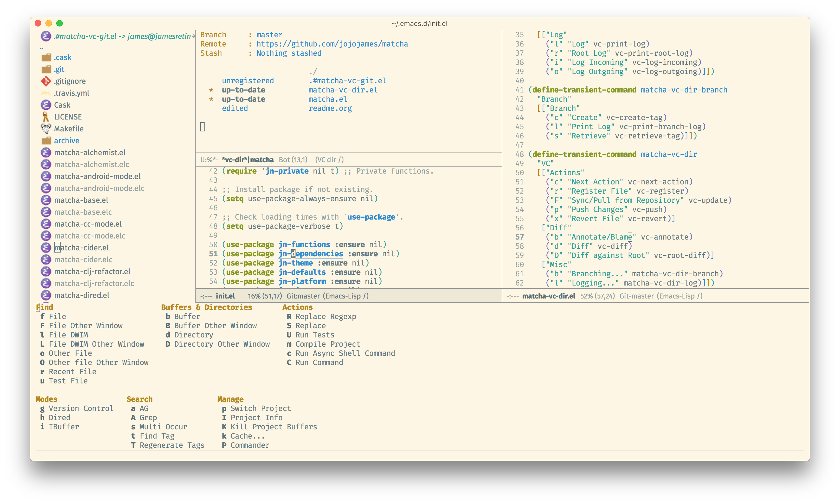The width and height of the screenshot is (840, 504).
Task: Click the Makefile gnu icon
Action: click(x=46, y=129)
